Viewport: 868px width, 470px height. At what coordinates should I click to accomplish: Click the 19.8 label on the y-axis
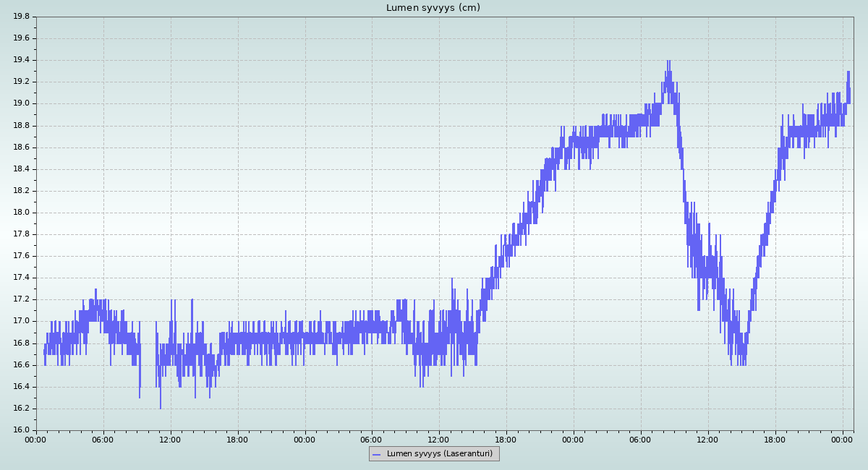22,17
